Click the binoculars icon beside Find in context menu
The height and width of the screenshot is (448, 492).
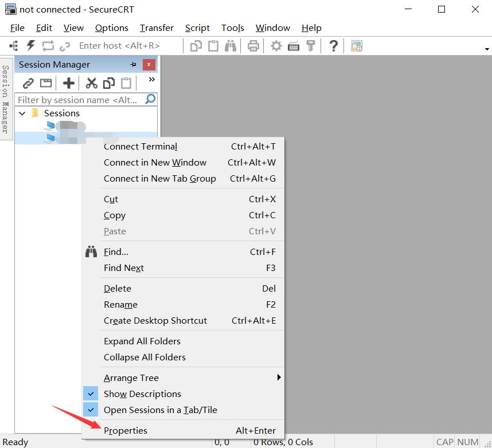pyautogui.click(x=91, y=251)
